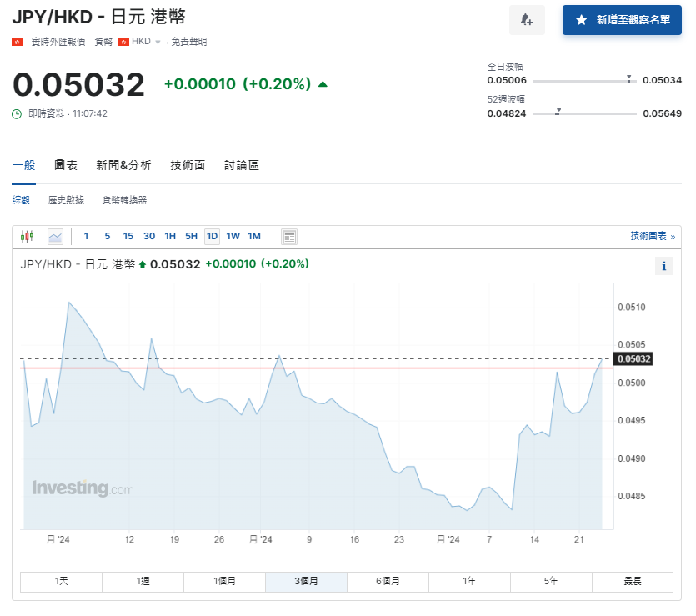Open the 新聞&分析 tab

123,165
